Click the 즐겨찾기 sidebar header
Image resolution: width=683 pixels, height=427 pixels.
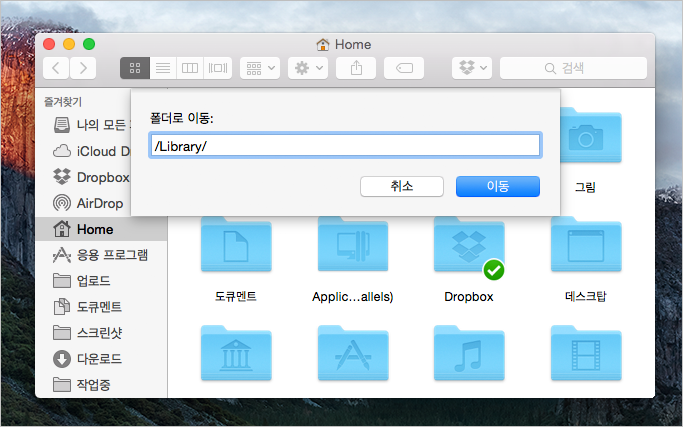(x=63, y=102)
